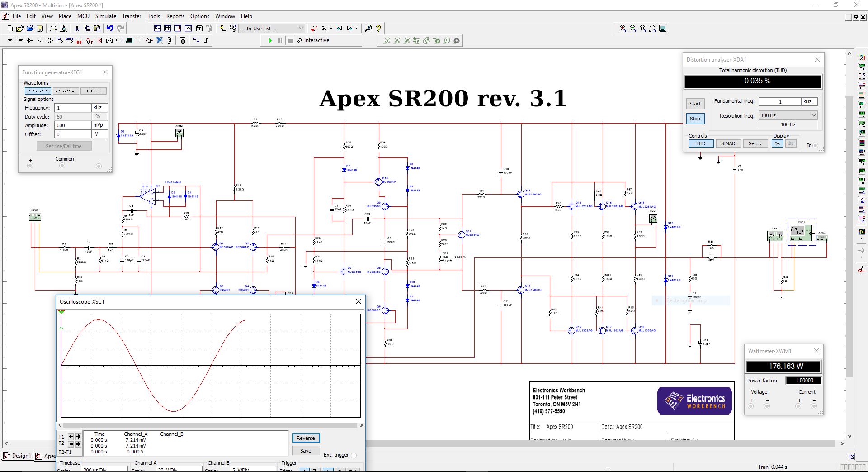Open the Place menu
Screen dimensions: 868x472
click(x=65, y=16)
